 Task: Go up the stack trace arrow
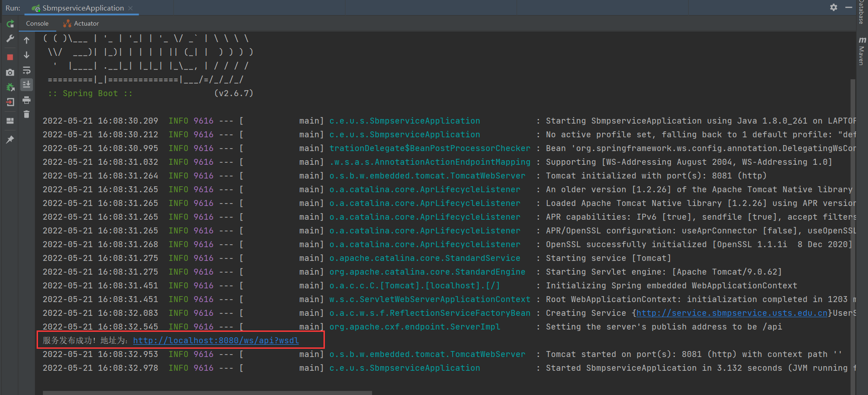point(27,40)
